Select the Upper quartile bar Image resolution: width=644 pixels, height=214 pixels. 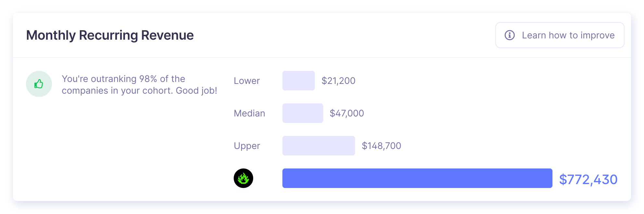tap(319, 146)
